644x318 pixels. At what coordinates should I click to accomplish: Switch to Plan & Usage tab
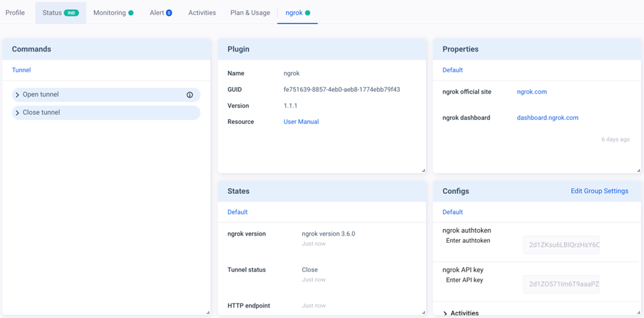(250, 13)
